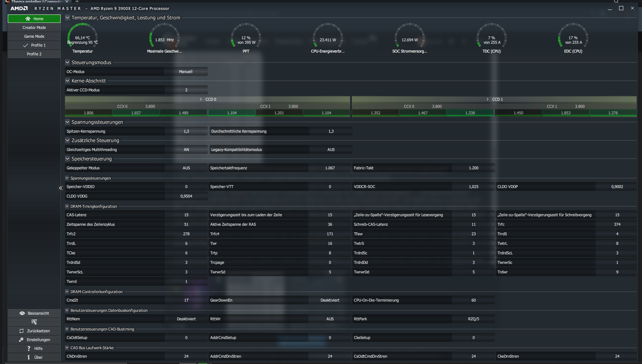Image resolution: width=642 pixels, height=364 pixels.
Task: Click Trfc value 374
Action: click(x=617, y=224)
